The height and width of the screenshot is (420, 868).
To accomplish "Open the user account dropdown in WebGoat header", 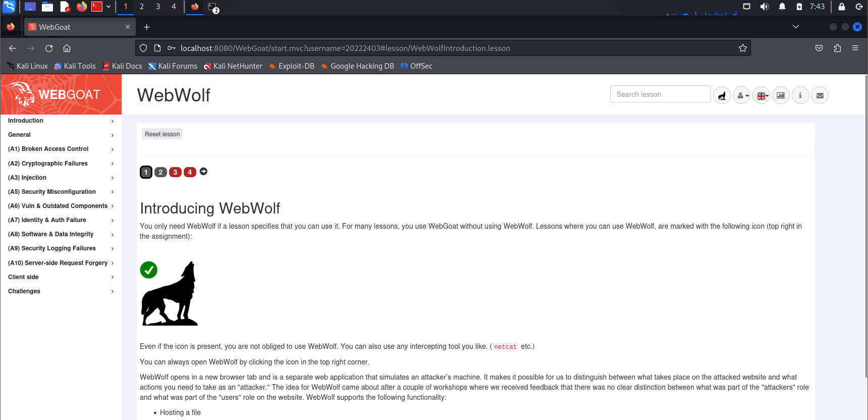I will 741,95.
